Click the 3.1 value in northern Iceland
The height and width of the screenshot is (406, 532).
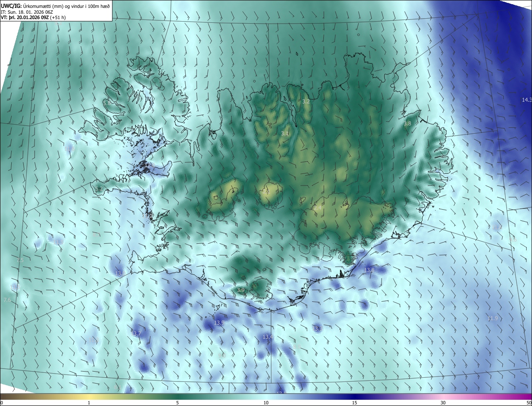point(284,134)
